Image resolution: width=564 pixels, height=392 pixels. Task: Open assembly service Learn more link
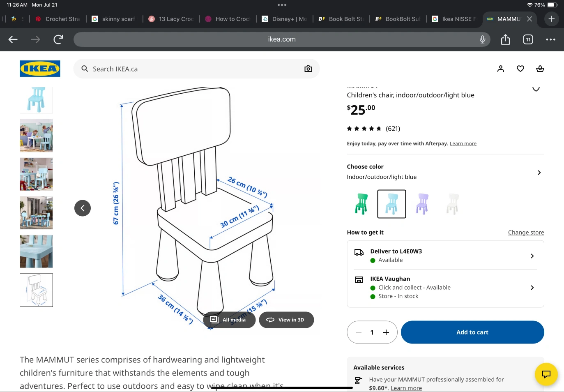[x=406, y=388]
